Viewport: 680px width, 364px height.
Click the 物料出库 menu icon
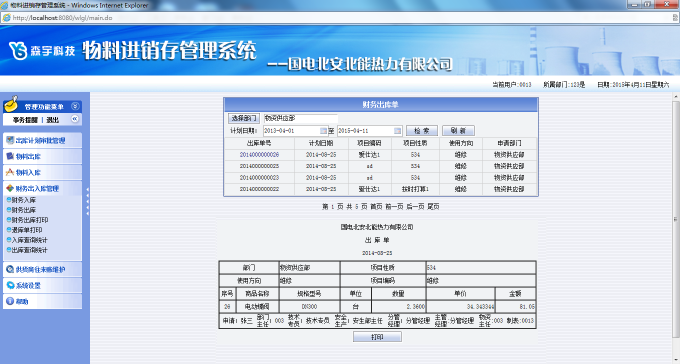(x=10, y=156)
